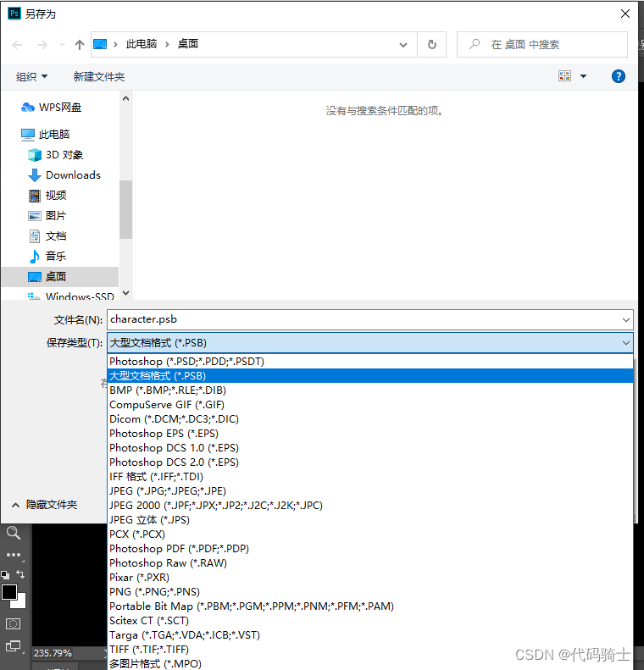Choose Photoshop Raw (*.RAW) format

pyautogui.click(x=370, y=563)
